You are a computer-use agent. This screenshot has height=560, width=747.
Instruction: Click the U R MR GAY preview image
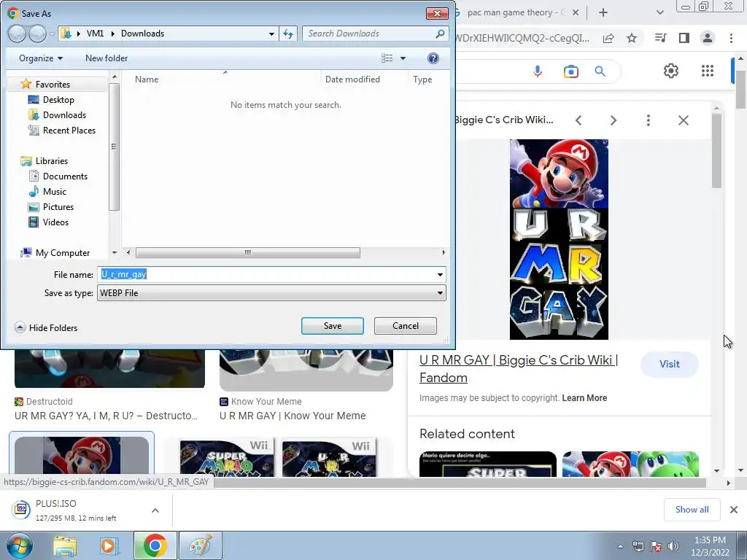coord(559,239)
